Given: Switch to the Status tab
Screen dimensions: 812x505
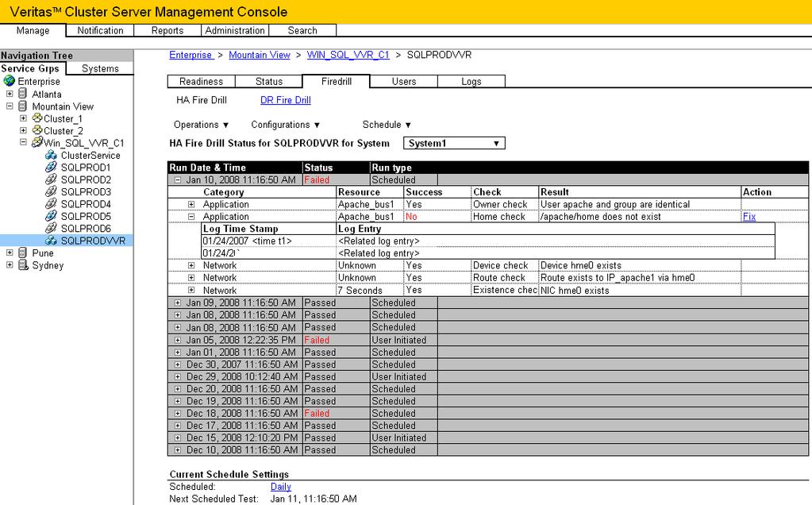Looking at the screenshot, I should (269, 81).
